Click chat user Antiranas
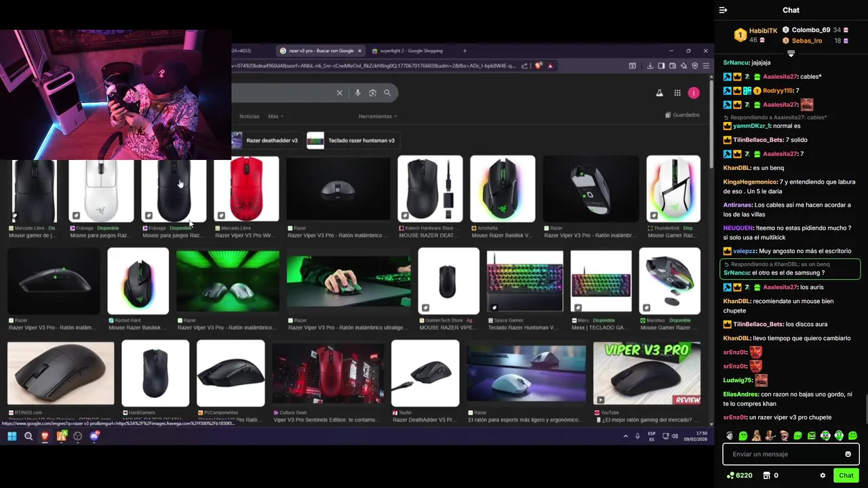The height and width of the screenshot is (488, 868). (737, 205)
